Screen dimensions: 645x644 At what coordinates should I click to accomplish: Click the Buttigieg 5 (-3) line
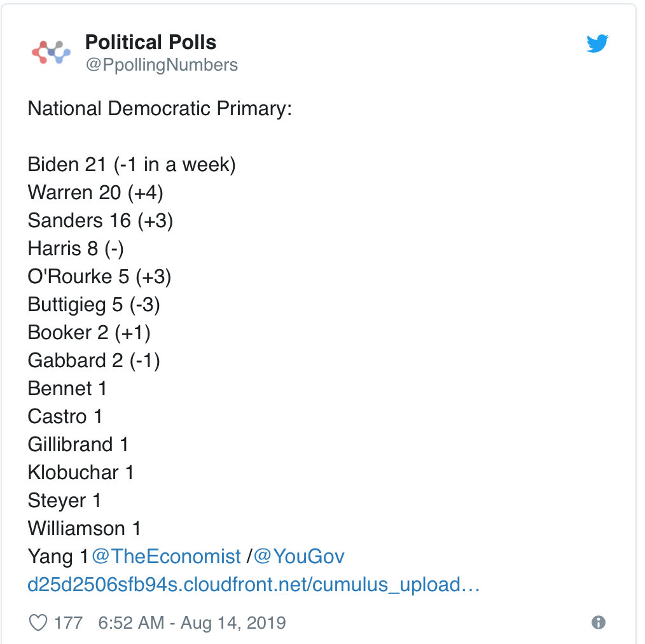tap(94, 305)
